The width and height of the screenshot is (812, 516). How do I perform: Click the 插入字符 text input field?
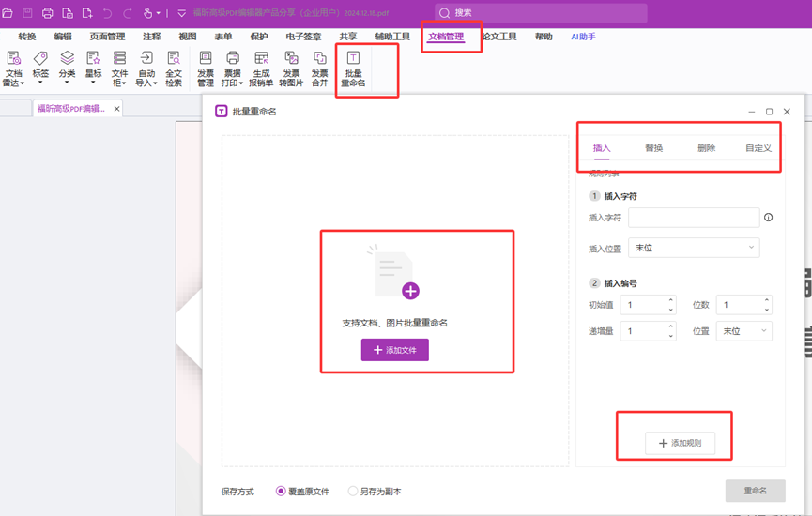(693, 218)
